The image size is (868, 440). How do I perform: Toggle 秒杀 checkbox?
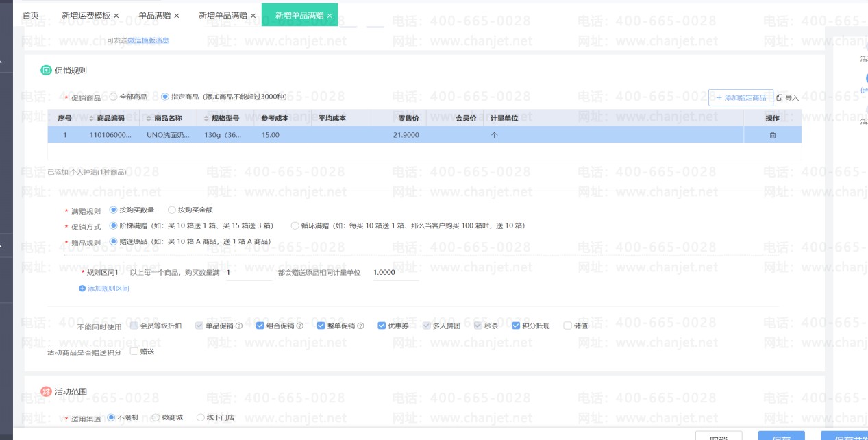(478, 326)
